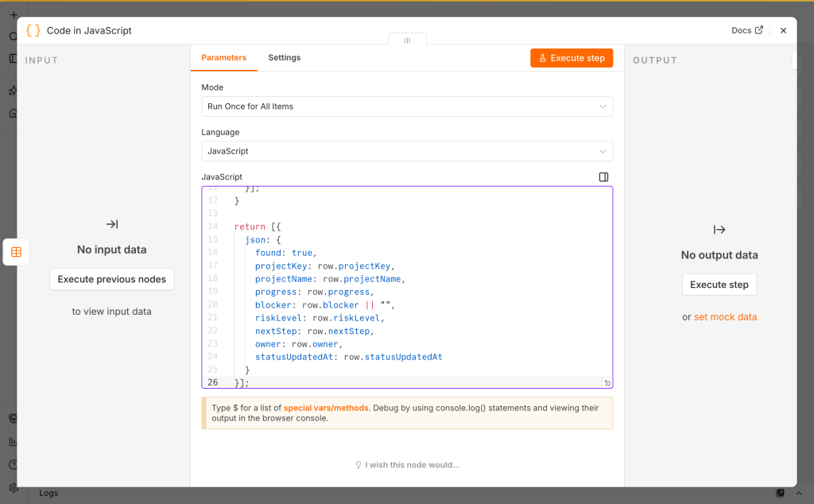
Task: Switch to the Parameters tab
Action: (x=223, y=57)
